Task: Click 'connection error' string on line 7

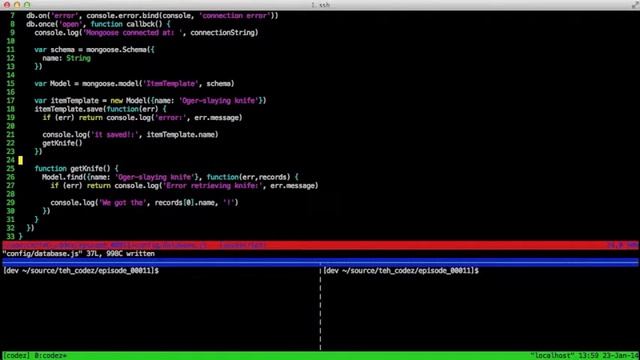Action: click(x=235, y=16)
